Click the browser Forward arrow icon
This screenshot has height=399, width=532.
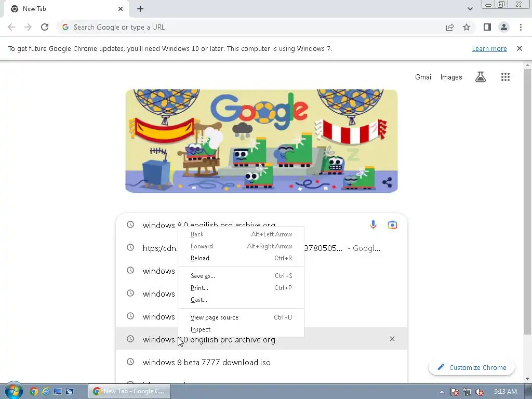tap(28, 27)
